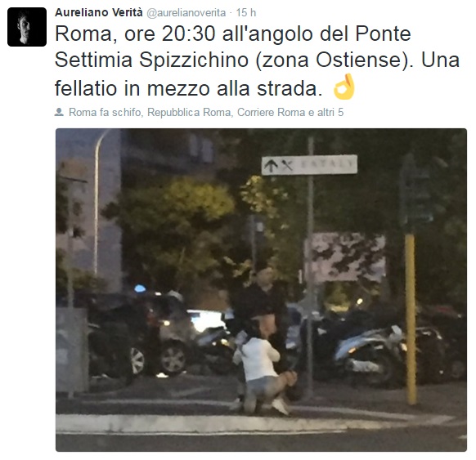Open Aureliano Verità's profile avatar
Screen dimensions: 476x460
(x=27, y=27)
